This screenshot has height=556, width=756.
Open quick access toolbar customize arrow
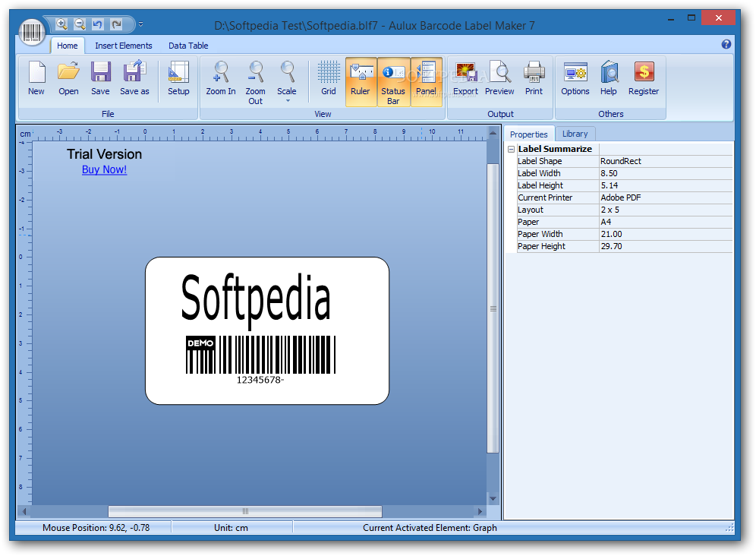(140, 24)
